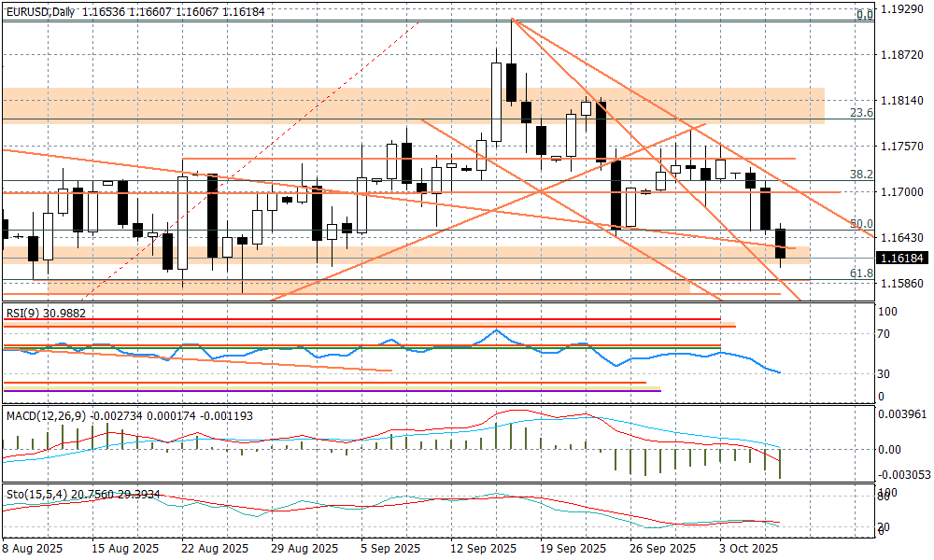Select the 50.0 Fibonacci level label
This screenshot has width=934, height=560.
coord(861,224)
